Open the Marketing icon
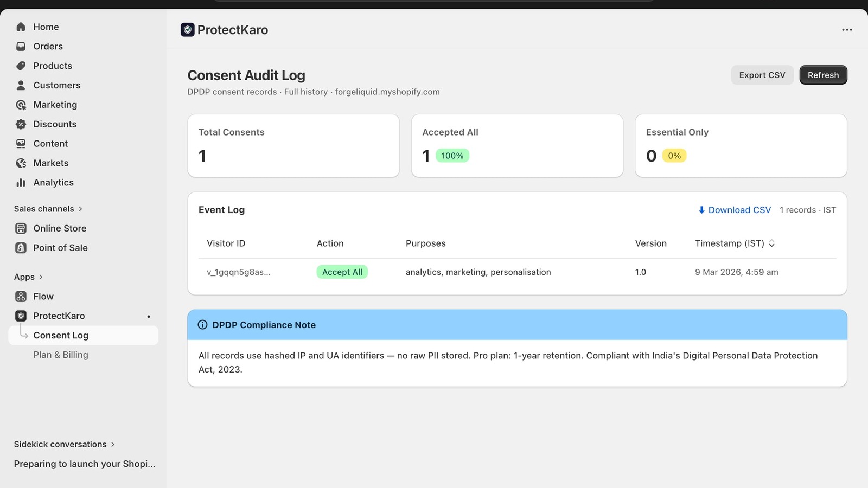Image resolution: width=868 pixels, height=488 pixels. pos(20,105)
